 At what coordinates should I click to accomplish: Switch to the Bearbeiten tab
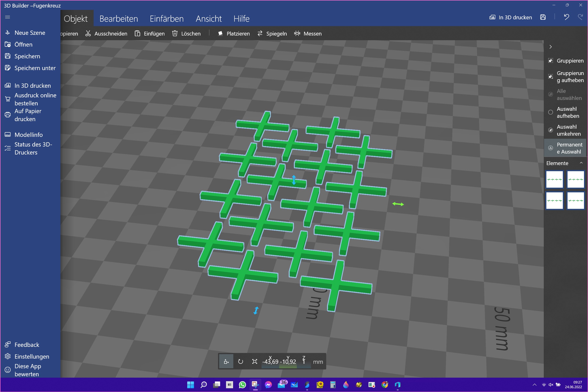click(x=119, y=19)
